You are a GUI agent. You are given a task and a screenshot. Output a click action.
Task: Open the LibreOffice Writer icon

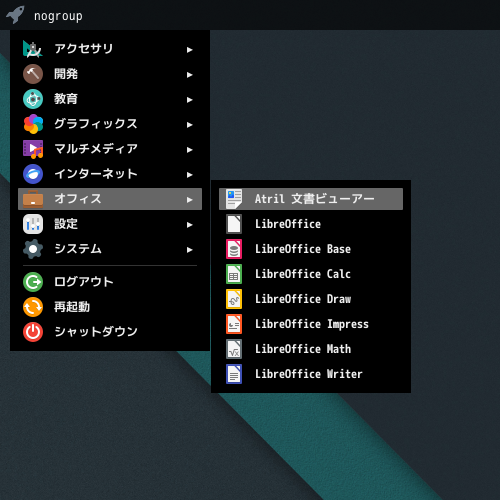click(234, 374)
